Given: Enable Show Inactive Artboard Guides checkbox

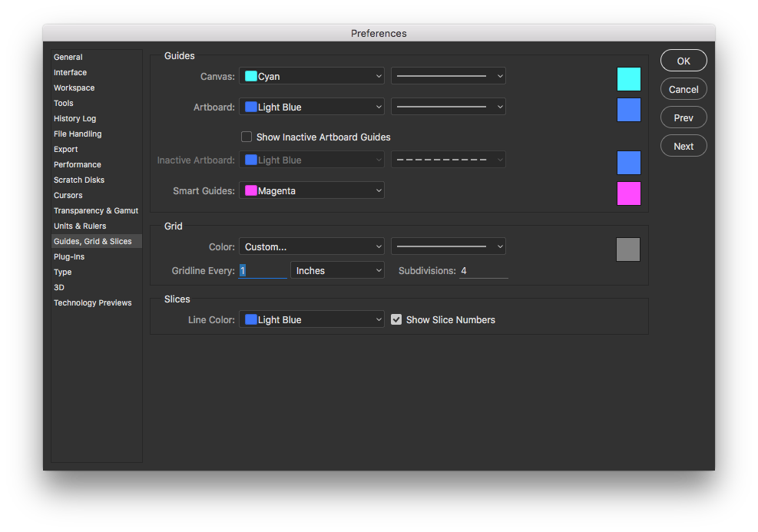Looking at the screenshot, I should pos(247,137).
